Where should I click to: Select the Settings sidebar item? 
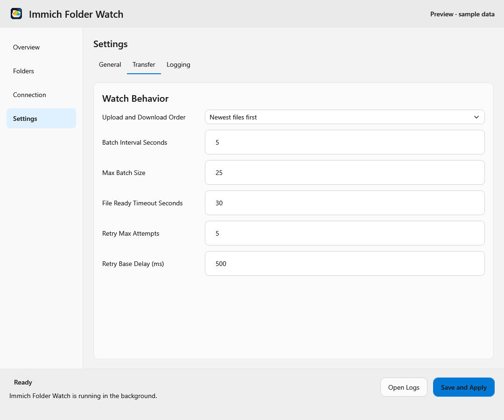pos(41,119)
